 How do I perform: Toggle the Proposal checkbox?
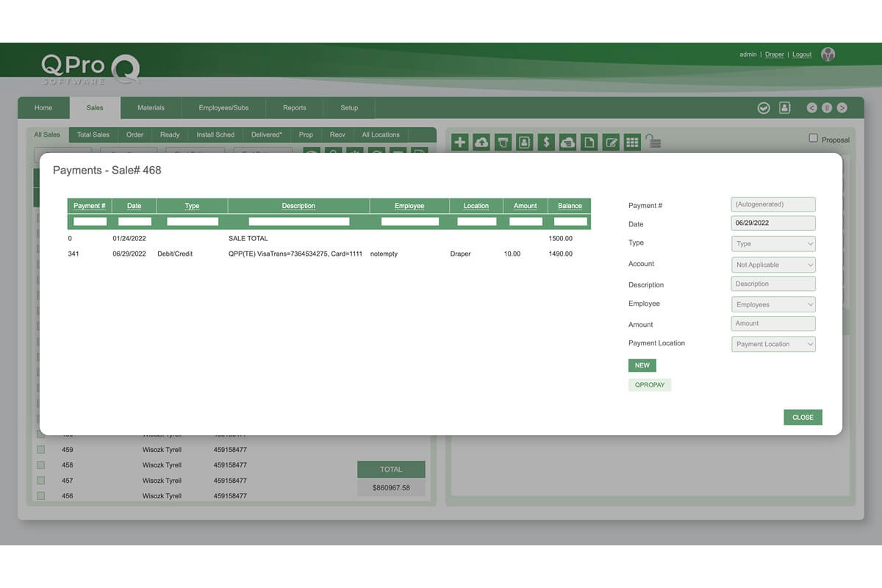tap(813, 138)
